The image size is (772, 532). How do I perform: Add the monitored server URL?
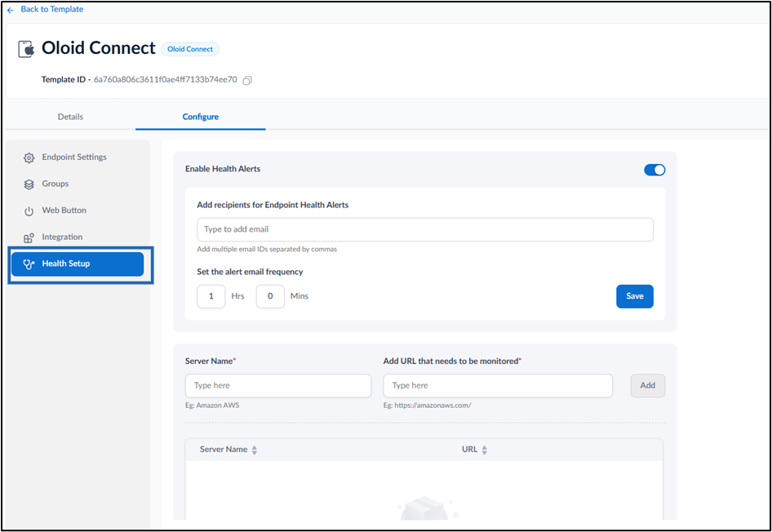pos(647,386)
